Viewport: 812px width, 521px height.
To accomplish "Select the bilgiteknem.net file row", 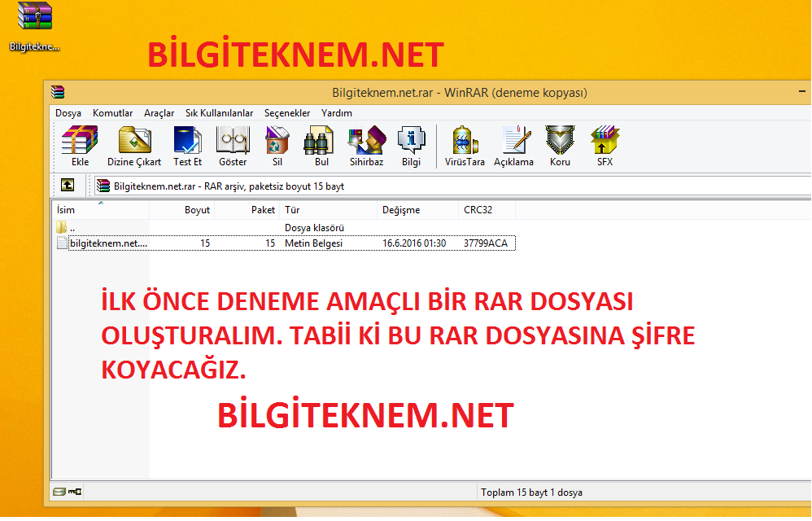I will pyautogui.click(x=286, y=243).
